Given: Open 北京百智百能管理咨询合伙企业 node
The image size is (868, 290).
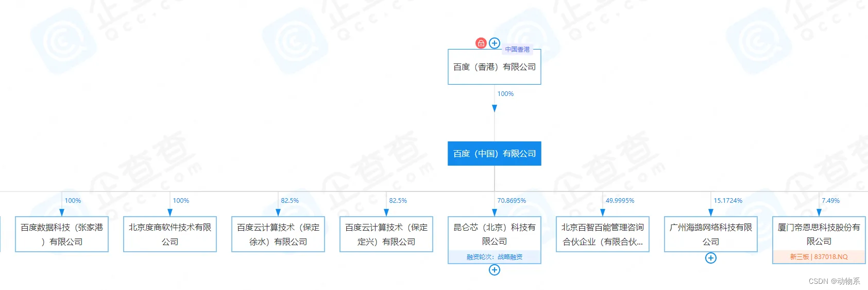Looking at the screenshot, I should click(x=603, y=234).
